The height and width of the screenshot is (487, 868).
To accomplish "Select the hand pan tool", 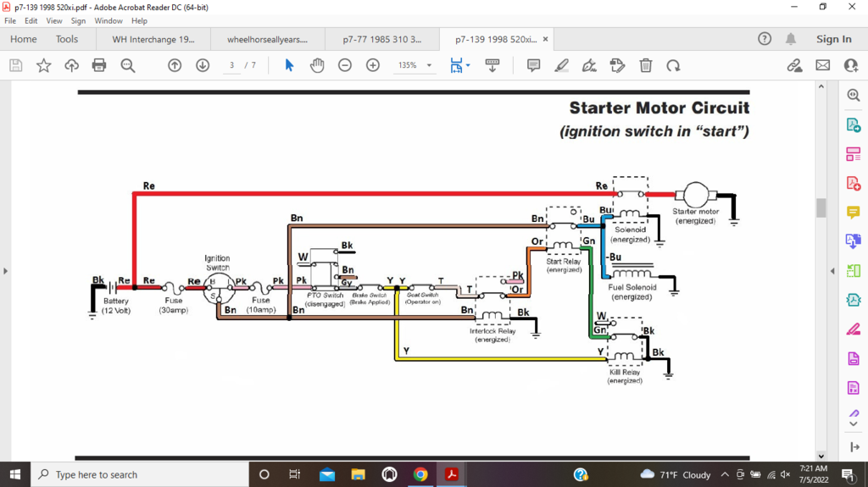I will (317, 65).
